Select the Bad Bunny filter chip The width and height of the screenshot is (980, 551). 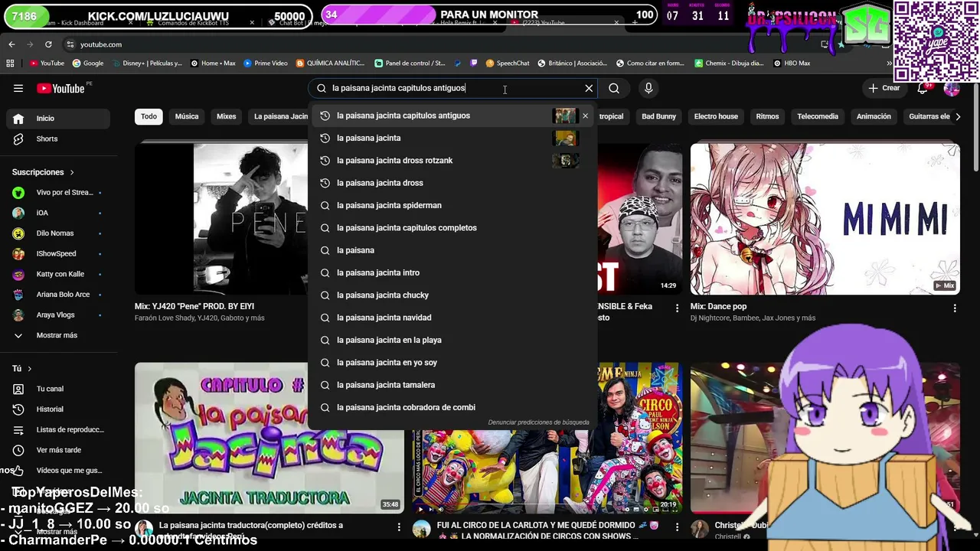[x=659, y=116]
